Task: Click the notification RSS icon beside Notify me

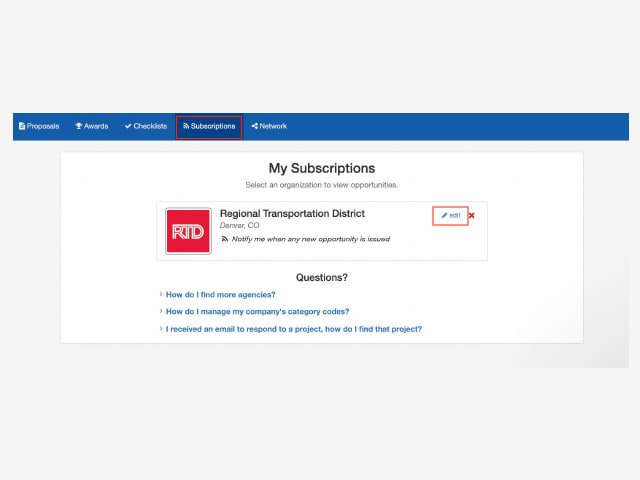Action: point(224,239)
